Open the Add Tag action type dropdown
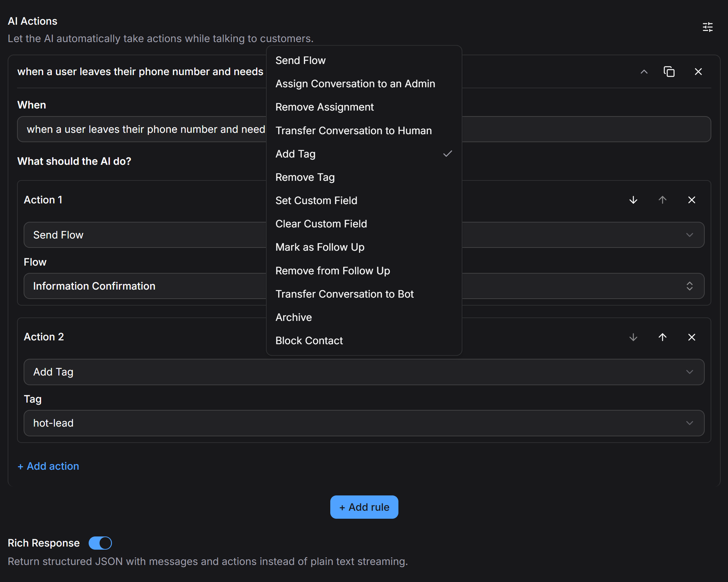The height and width of the screenshot is (582, 728). 364,372
